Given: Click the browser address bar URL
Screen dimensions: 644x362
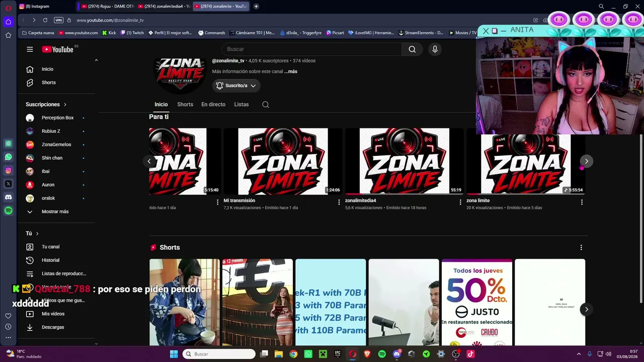Looking at the screenshot, I should (110, 20).
